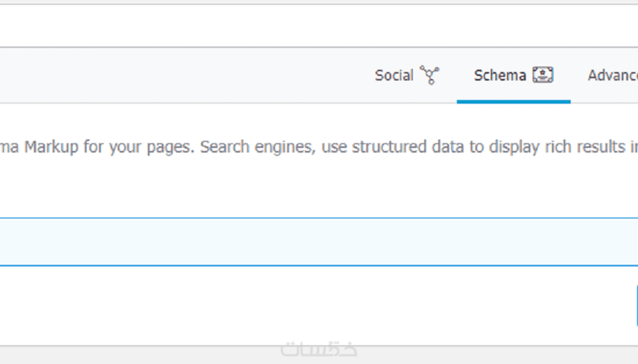The height and width of the screenshot is (364, 638).
Task: Click the Schema card icon
Action: (x=543, y=75)
